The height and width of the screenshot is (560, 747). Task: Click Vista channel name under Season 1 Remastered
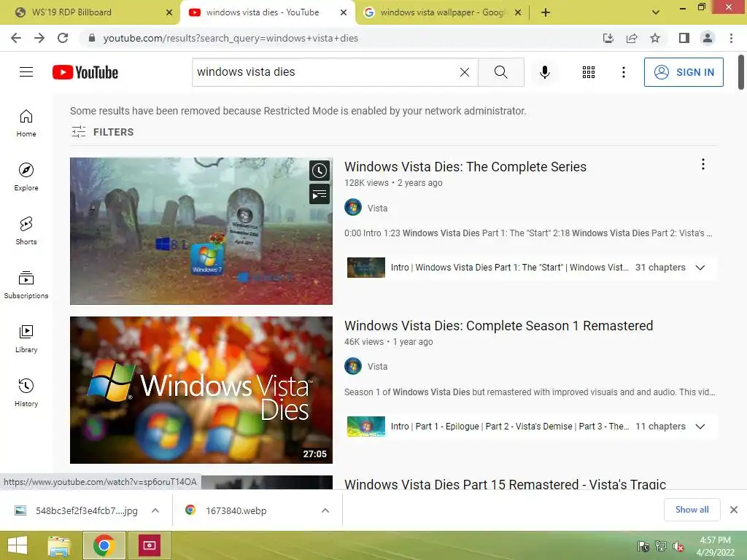pos(377,367)
